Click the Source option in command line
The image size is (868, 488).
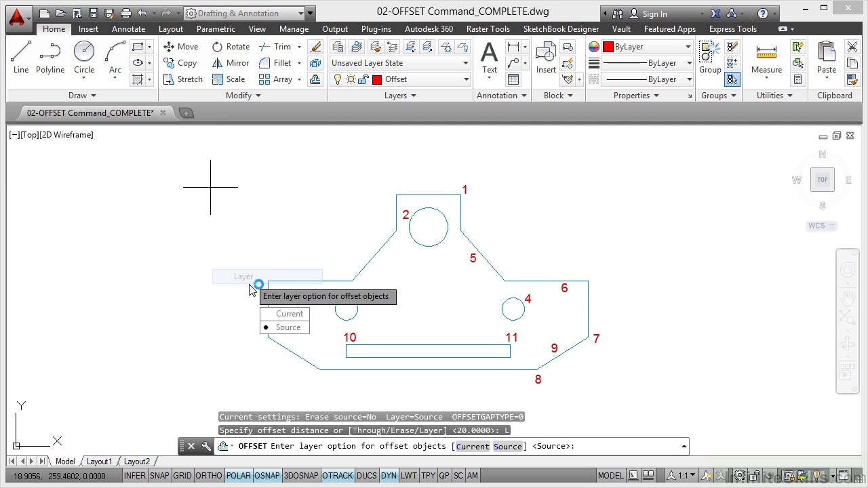point(508,446)
